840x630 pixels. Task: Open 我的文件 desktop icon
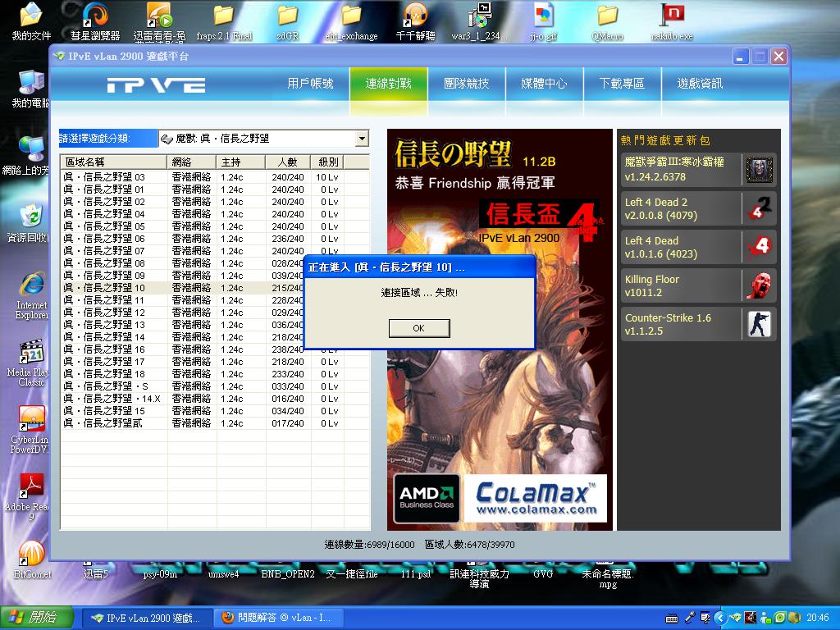point(32,21)
